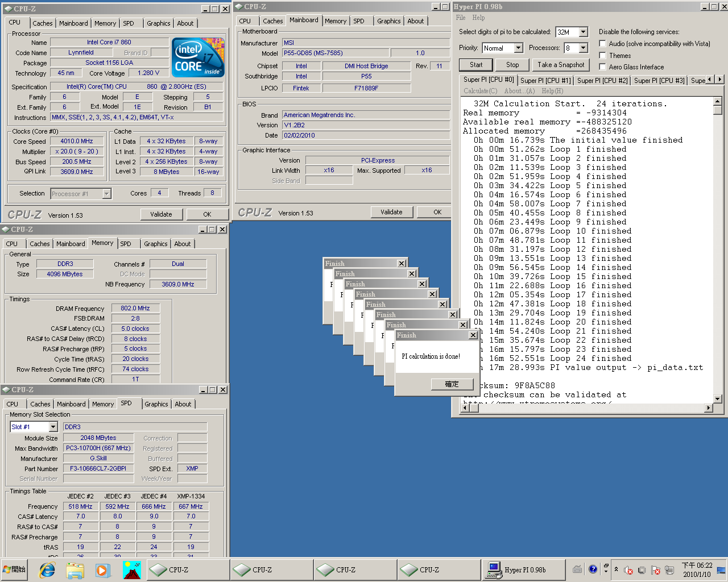Click the Hyper PI 0.98b taskbar button
This screenshot has width=728, height=582.
point(525,569)
